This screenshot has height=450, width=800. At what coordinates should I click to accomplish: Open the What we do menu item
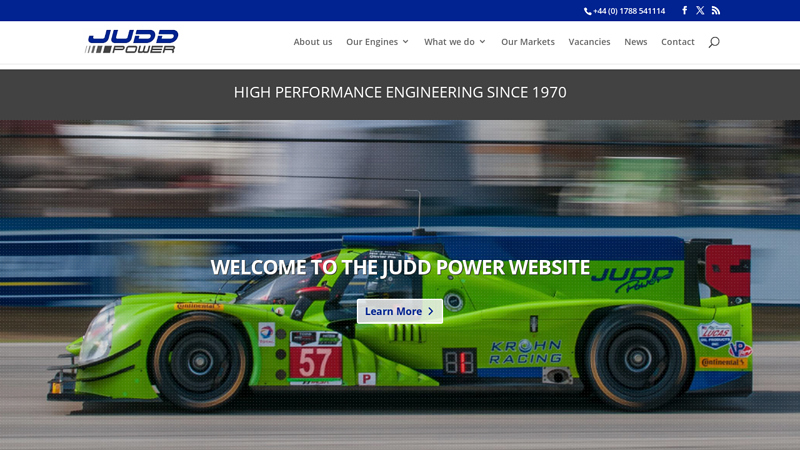tap(449, 42)
